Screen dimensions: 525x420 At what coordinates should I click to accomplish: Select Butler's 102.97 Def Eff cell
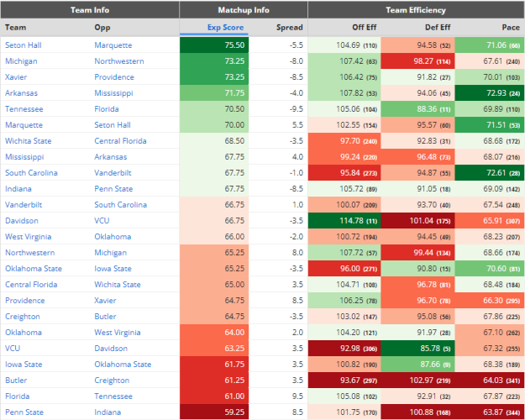[x=417, y=381]
